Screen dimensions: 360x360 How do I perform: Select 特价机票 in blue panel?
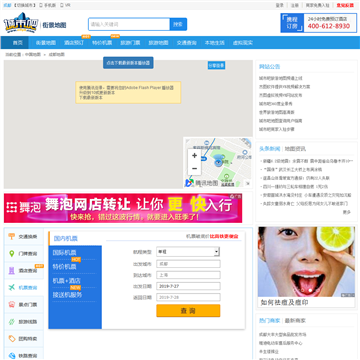click(x=64, y=267)
